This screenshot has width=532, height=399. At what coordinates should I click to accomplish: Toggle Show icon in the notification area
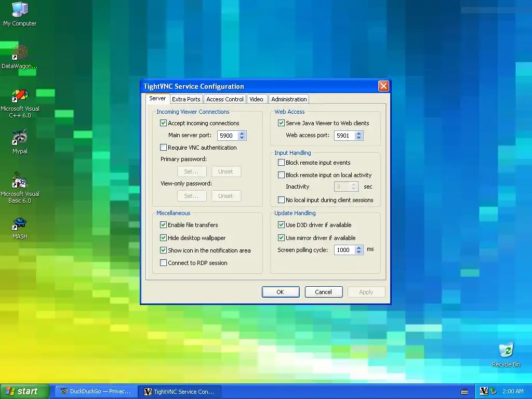(163, 250)
